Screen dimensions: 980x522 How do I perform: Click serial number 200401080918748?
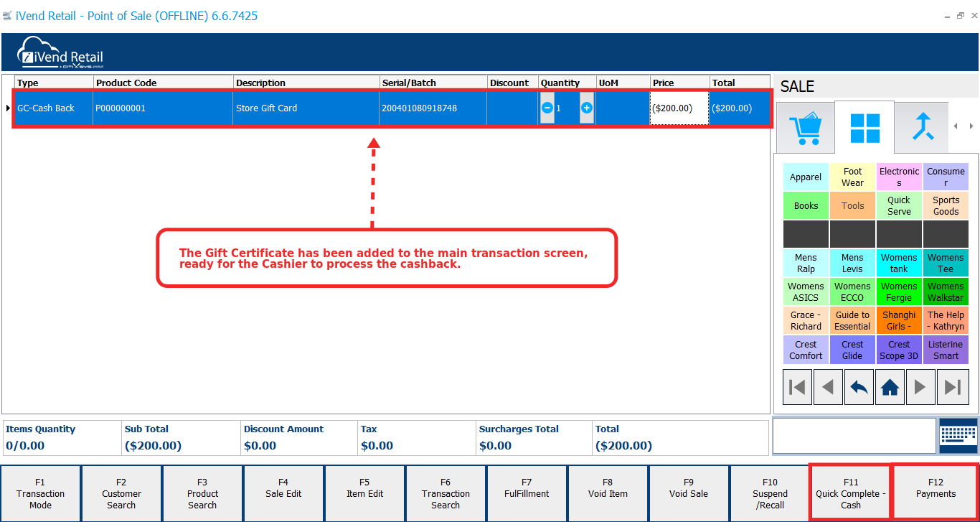[x=433, y=108]
